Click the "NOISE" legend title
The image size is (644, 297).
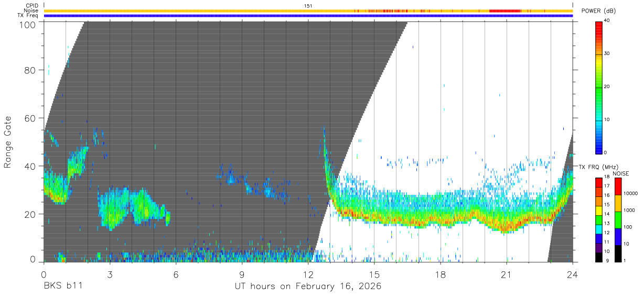pos(621,173)
